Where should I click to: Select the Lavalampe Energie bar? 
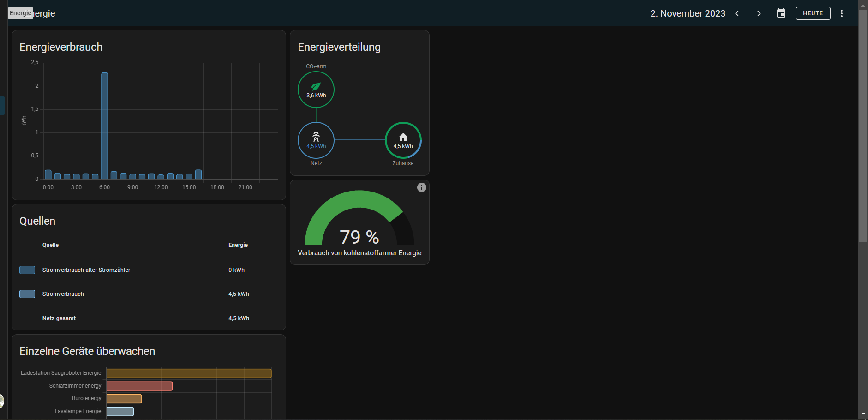[120, 411]
